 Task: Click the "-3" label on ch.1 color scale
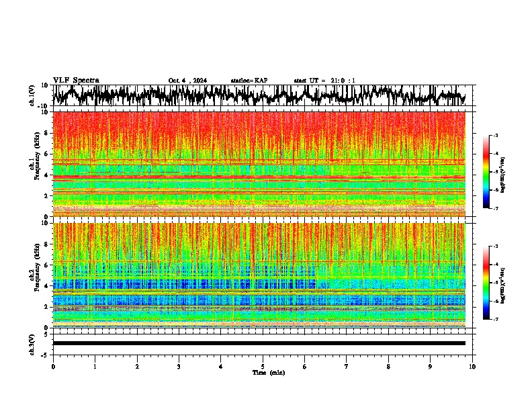[x=496, y=135]
